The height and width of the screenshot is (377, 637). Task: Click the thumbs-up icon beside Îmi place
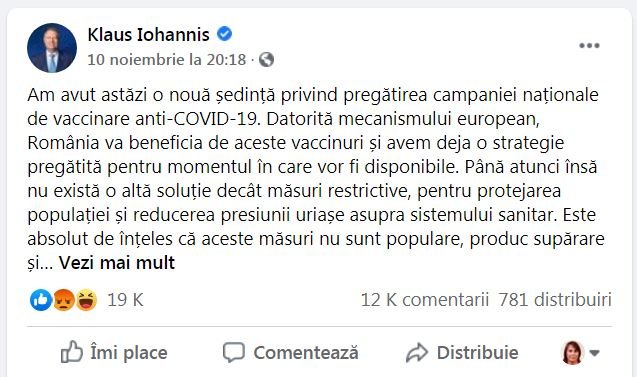pyautogui.click(x=72, y=352)
